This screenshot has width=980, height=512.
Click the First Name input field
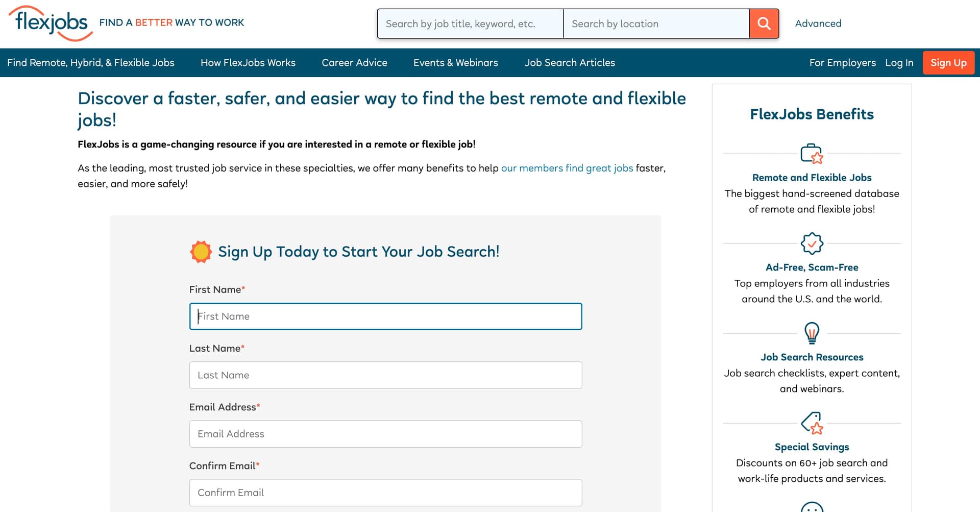click(385, 316)
